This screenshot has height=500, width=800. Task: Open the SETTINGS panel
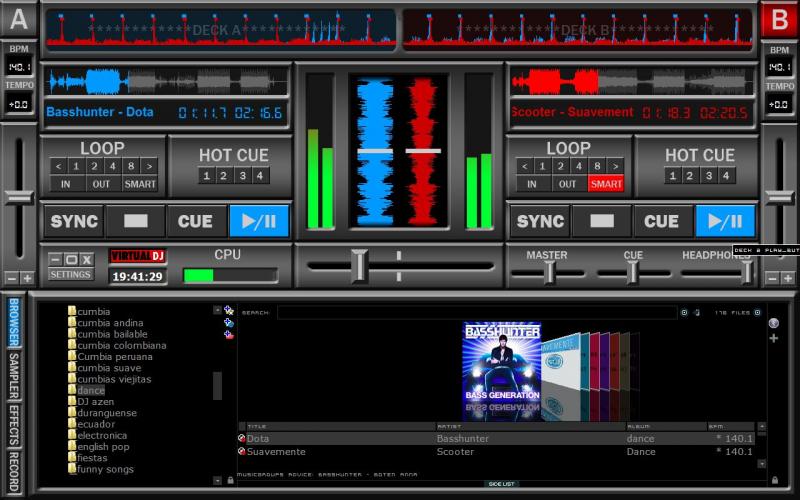(x=70, y=274)
